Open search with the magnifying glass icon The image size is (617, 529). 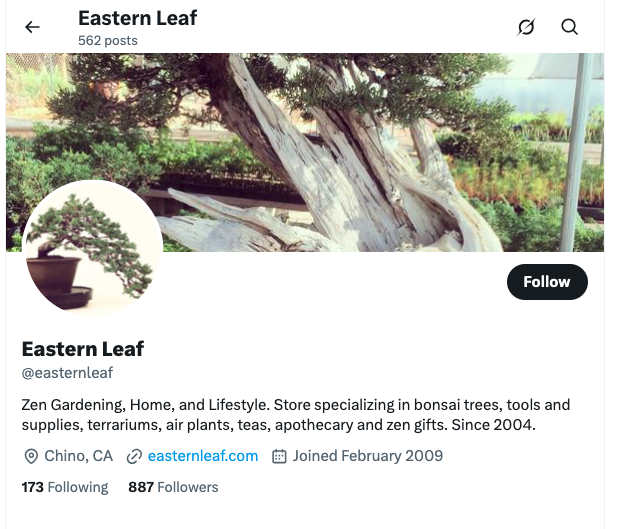tap(569, 27)
